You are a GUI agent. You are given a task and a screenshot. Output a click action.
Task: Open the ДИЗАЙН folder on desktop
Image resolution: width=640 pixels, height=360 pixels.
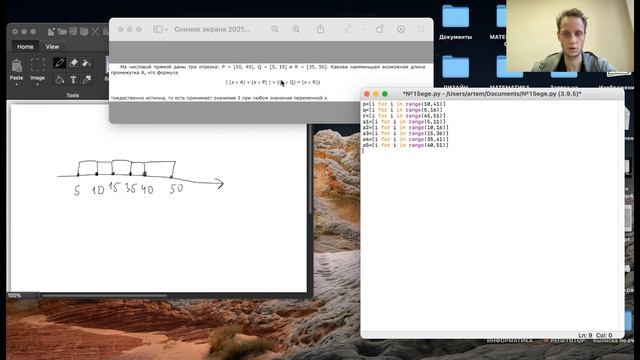pyautogui.click(x=456, y=67)
